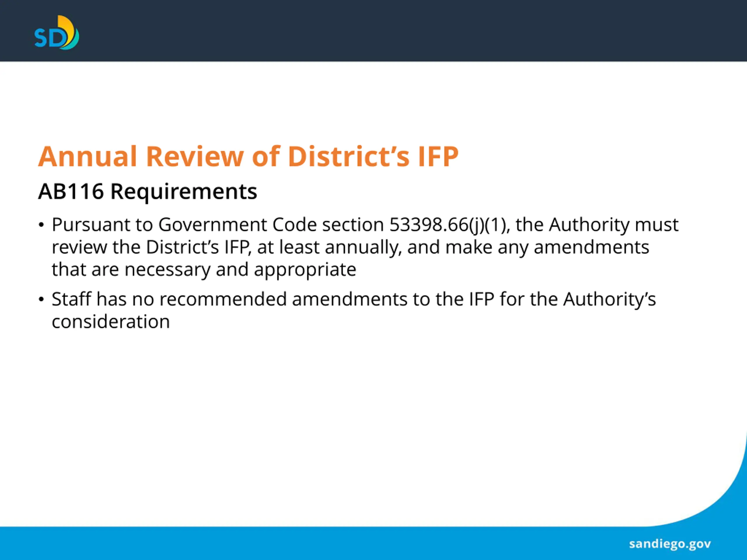Select the second bullet point marker

click(x=41, y=300)
